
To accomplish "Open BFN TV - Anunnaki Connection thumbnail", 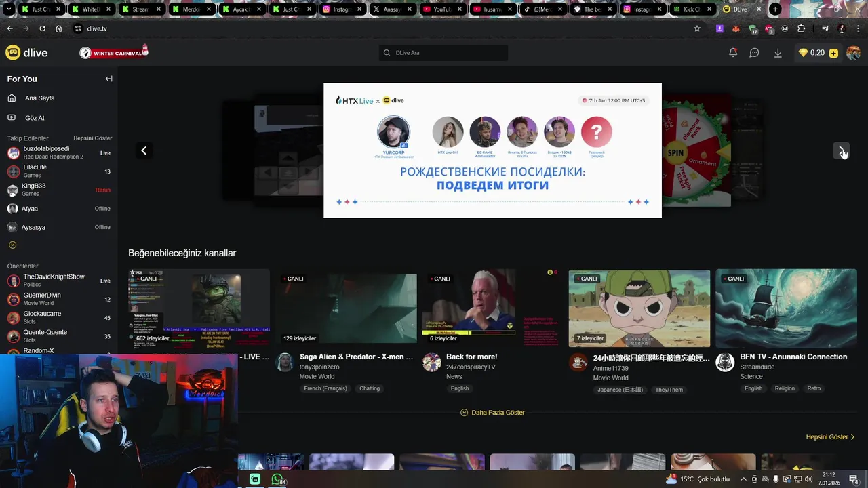I will point(786,308).
